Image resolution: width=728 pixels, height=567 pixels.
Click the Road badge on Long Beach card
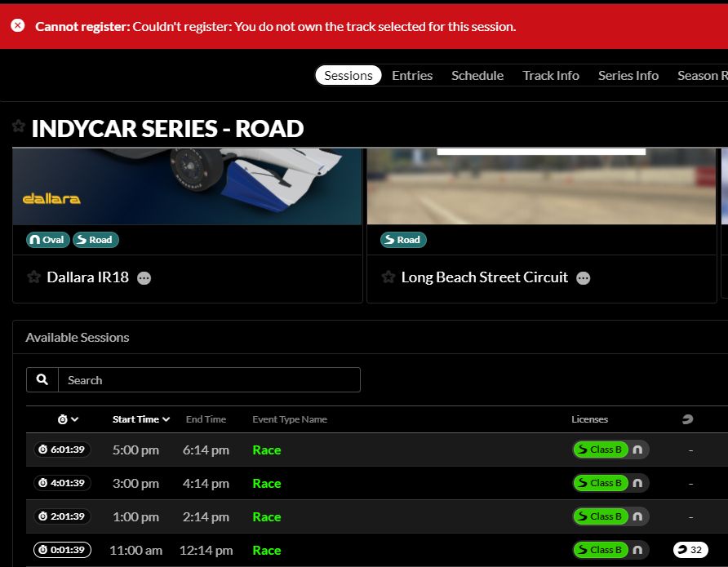[x=402, y=239]
